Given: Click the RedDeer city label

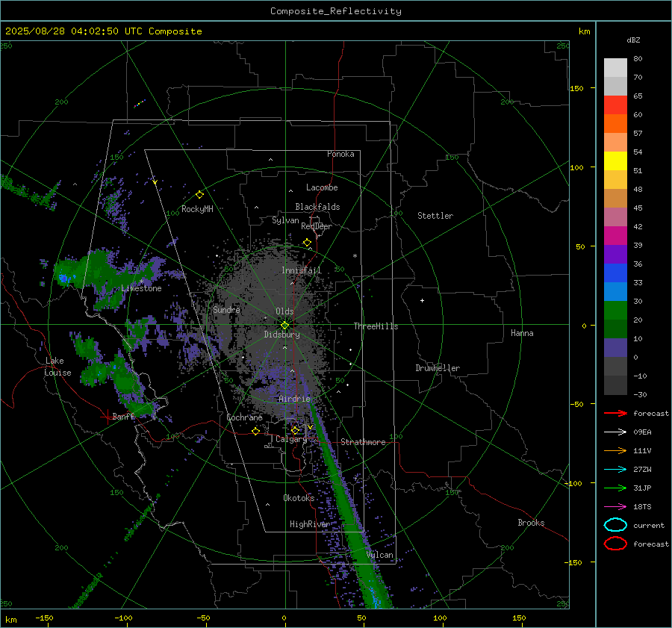Looking at the screenshot, I should (x=317, y=226).
